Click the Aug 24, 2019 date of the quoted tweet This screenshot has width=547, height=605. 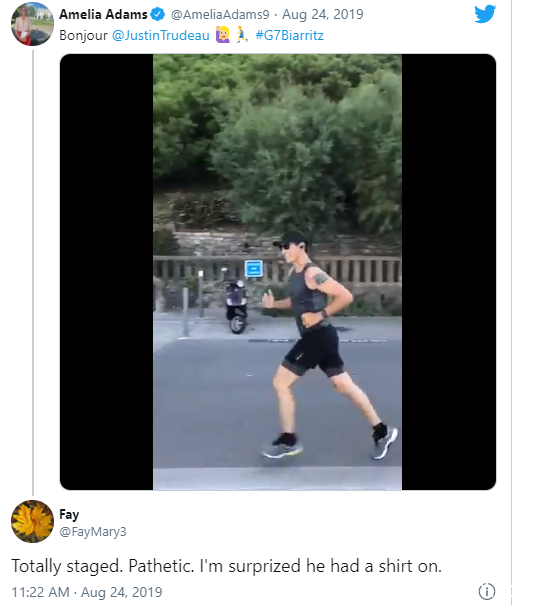pos(322,15)
